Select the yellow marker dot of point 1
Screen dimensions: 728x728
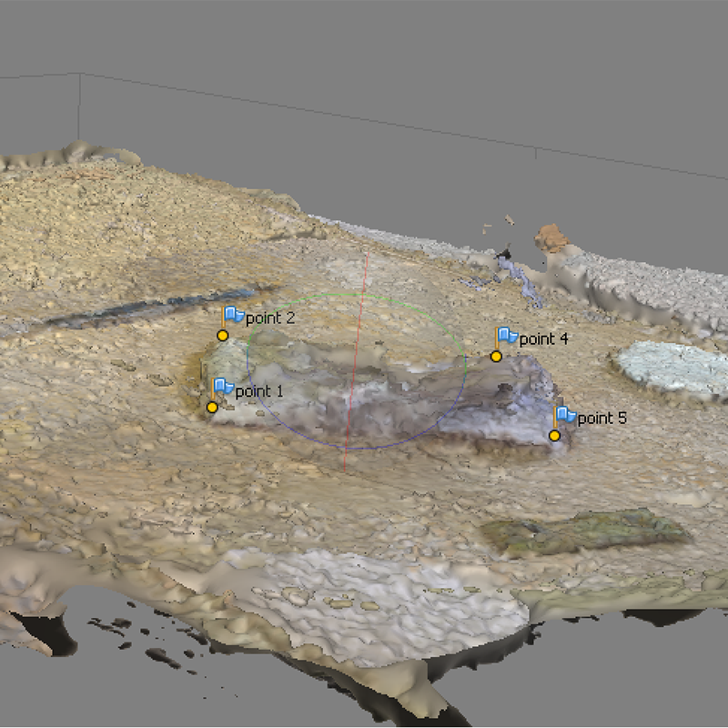coord(212,407)
